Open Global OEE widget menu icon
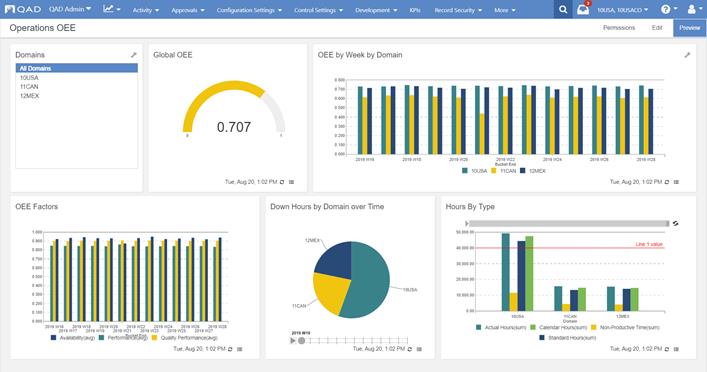 (291, 182)
